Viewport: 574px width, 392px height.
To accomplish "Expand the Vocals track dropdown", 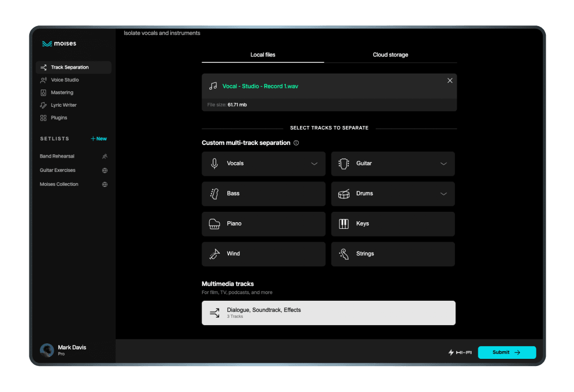I will [314, 164].
